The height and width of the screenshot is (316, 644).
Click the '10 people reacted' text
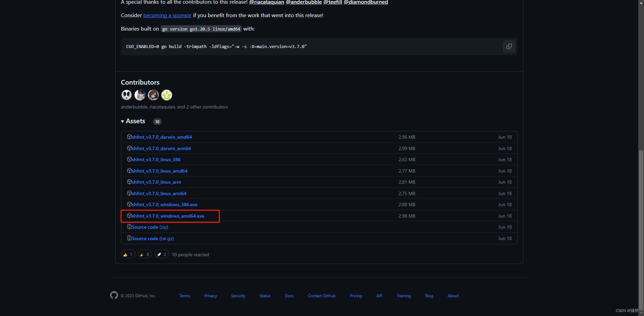tap(191, 255)
